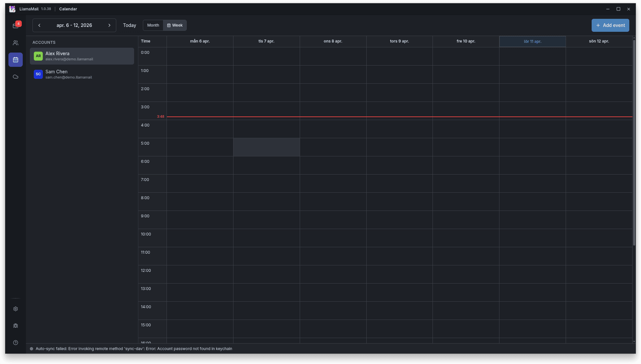
Task: Open the bug report tool
Action: 15,325
